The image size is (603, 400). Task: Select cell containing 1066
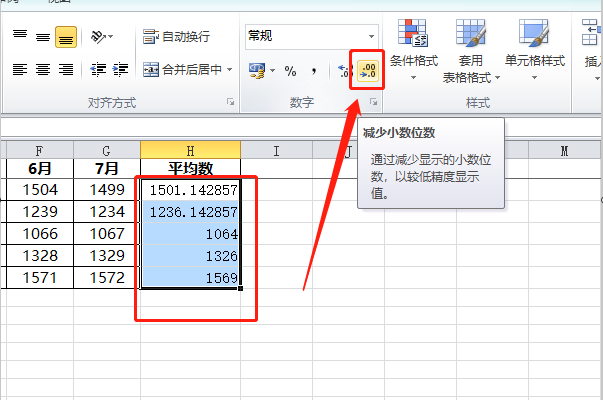pos(40,233)
